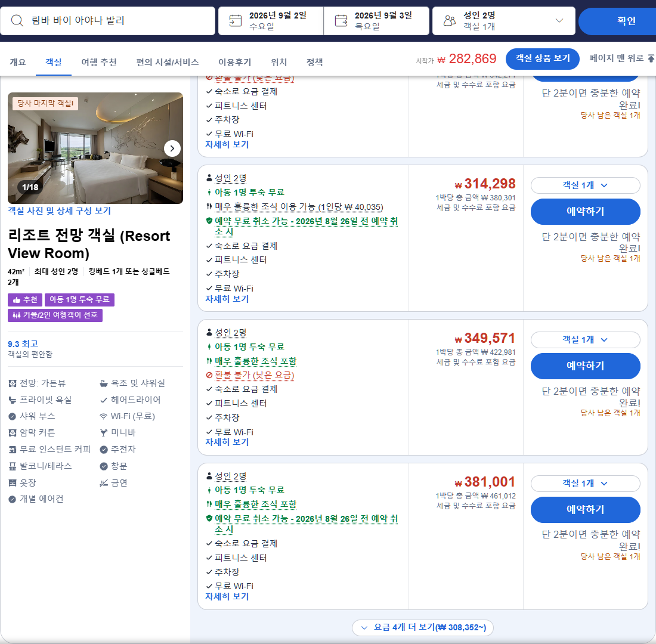Click the hotel search input field
This screenshot has width=656, height=644.
point(107,20)
